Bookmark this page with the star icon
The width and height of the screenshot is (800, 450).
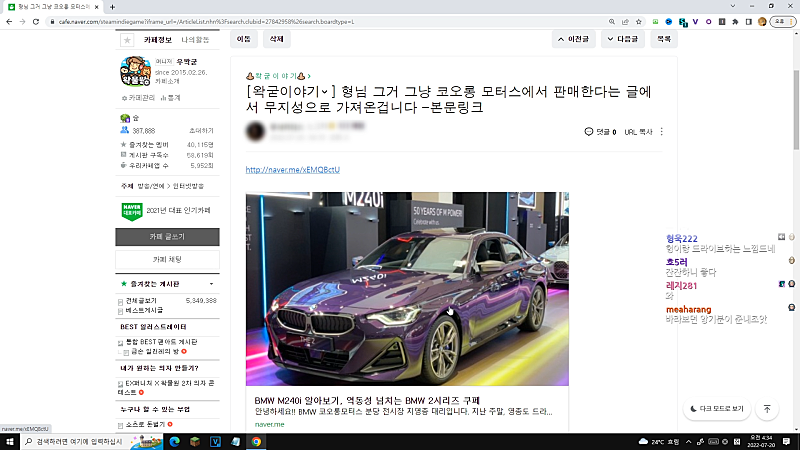point(638,22)
